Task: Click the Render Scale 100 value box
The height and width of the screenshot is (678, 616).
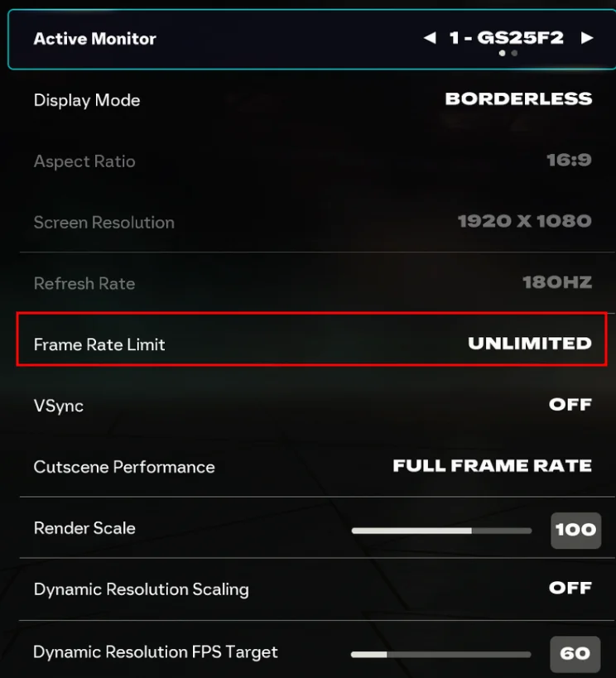Action: (x=575, y=530)
